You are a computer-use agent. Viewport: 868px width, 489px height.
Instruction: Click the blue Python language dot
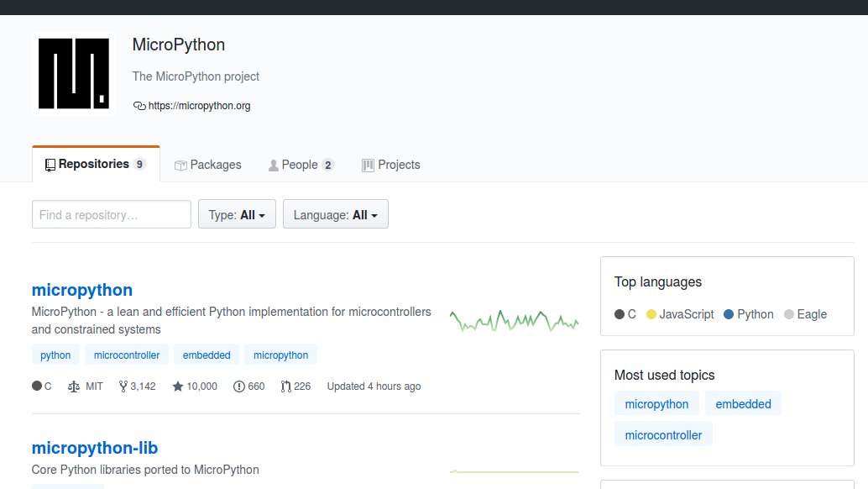(729, 314)
